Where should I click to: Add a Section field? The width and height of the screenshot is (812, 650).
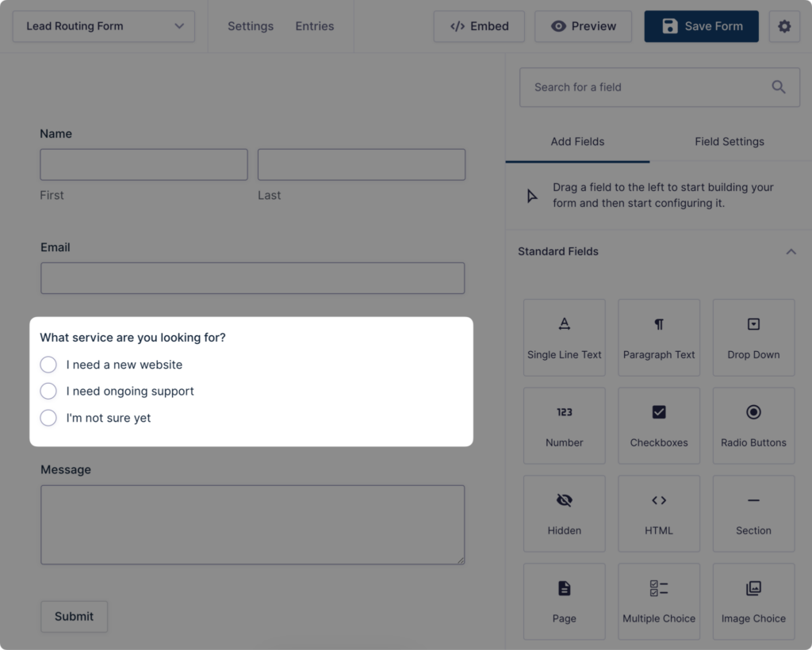click(x=753, y=514)
